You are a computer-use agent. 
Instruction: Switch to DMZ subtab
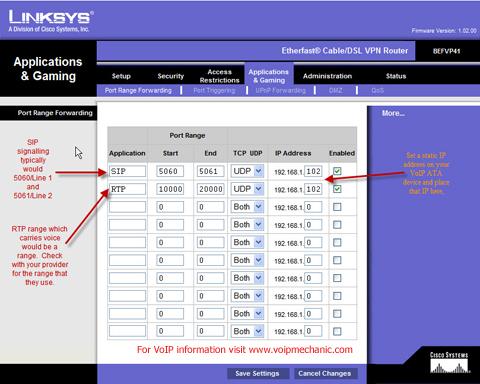pos(335,91)
